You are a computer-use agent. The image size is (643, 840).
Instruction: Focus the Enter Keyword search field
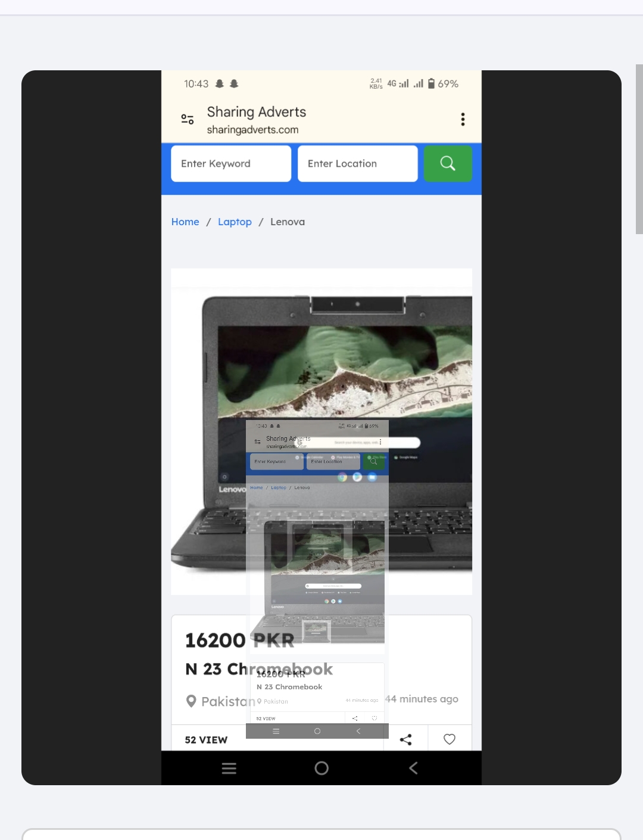(231, 163)
